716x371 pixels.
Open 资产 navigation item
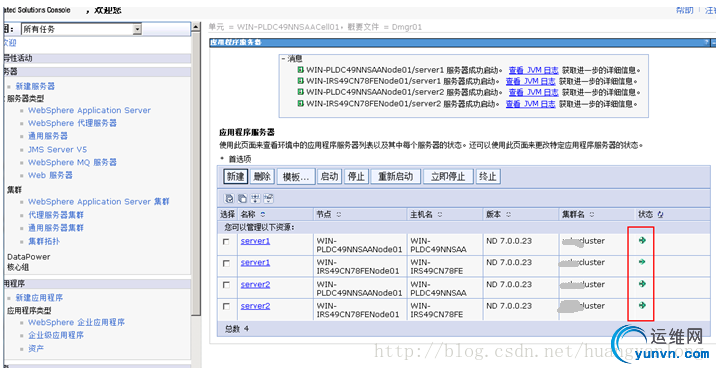[36, 349]
